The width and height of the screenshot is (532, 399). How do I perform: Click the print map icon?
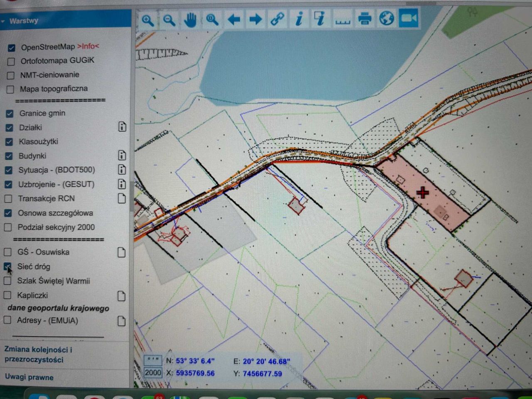[365, 19]
